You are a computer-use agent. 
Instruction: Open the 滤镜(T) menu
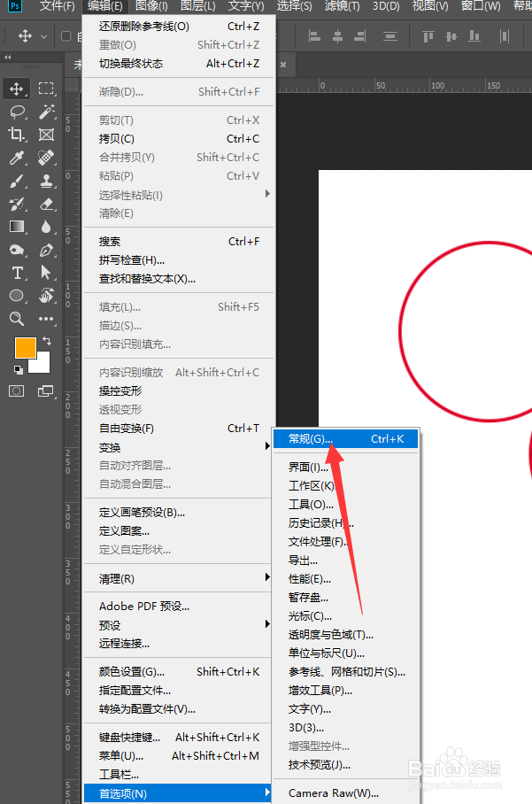[343, 6]
